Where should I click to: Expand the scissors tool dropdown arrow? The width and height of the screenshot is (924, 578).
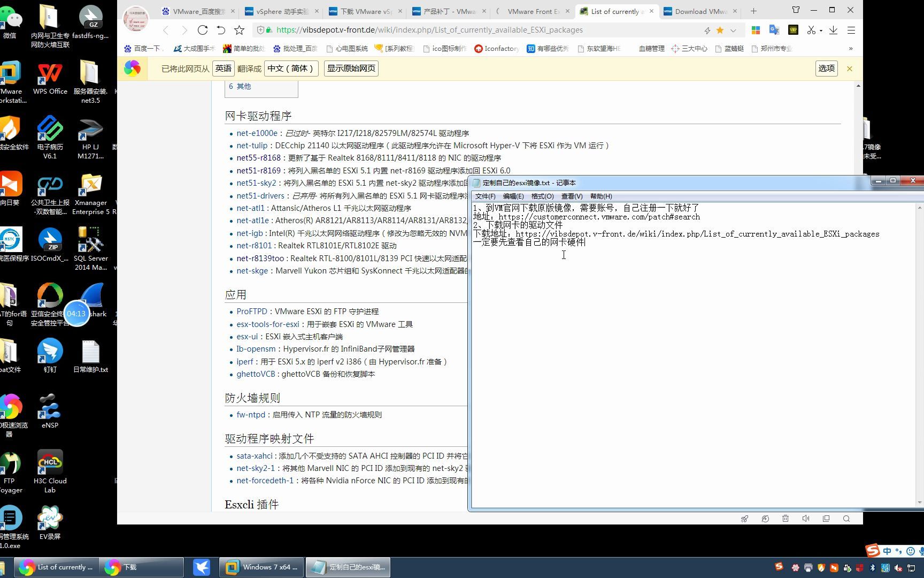coord(821,31)
